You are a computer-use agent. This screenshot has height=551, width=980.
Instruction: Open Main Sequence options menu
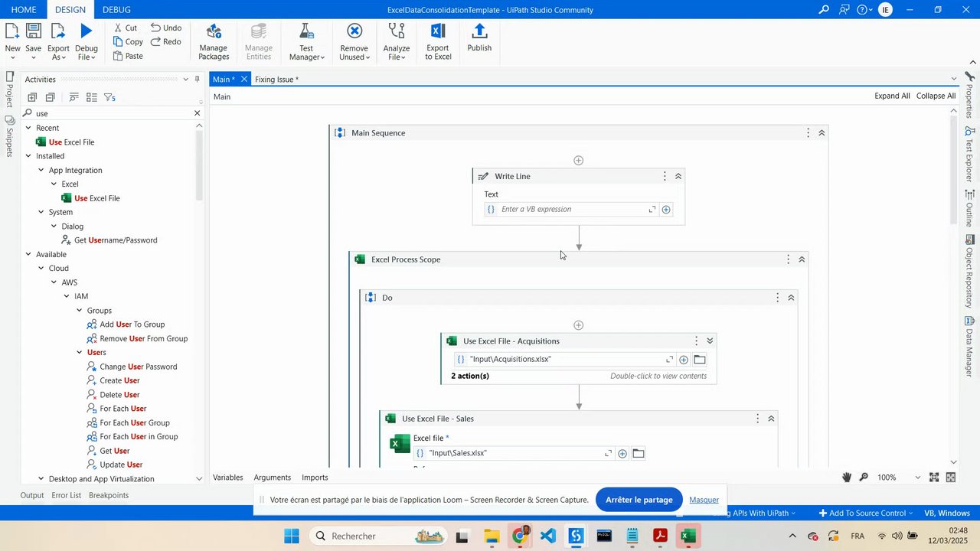click(x=808, y=133)
